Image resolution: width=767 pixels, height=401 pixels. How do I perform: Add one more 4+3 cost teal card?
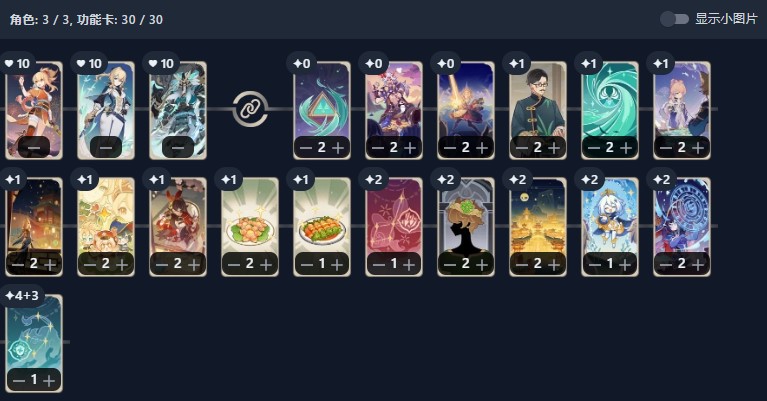49,380
